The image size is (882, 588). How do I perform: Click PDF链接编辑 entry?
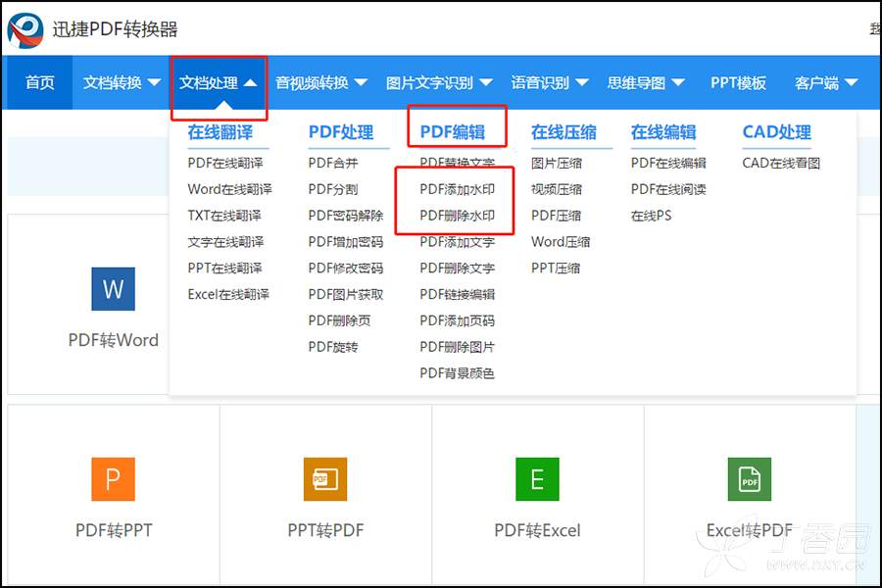(457, 294)
